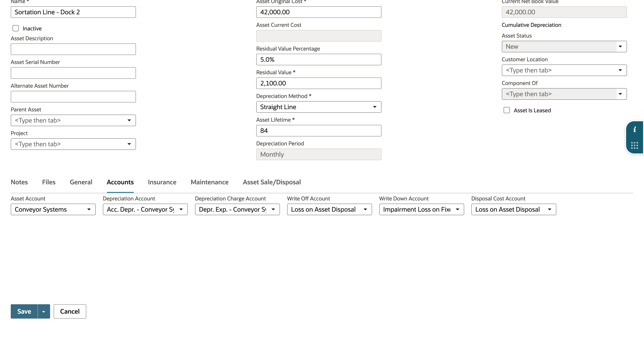Select the Accounts tab
The height and width of the screenshot is (349, 644).
pyautogui.click(x=120, y=182)
